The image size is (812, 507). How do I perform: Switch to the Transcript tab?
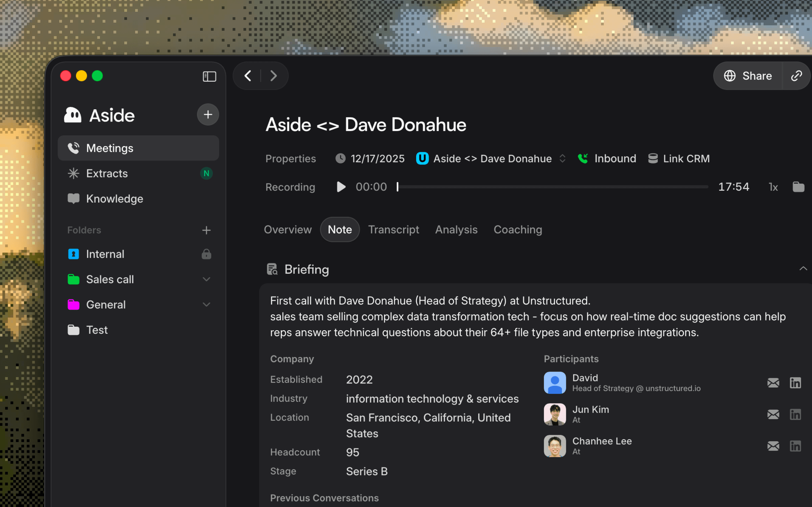pyautogui.click(x=394, y=230)
